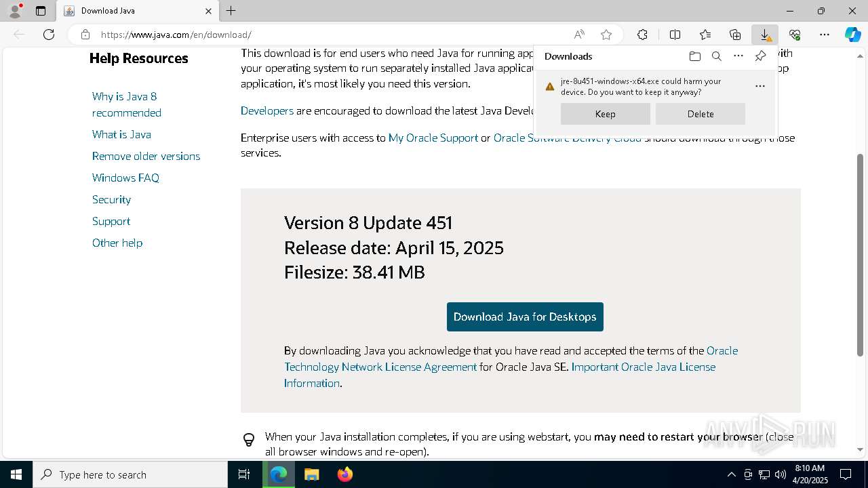Open the notification center icon

click(x=846, y=474)
